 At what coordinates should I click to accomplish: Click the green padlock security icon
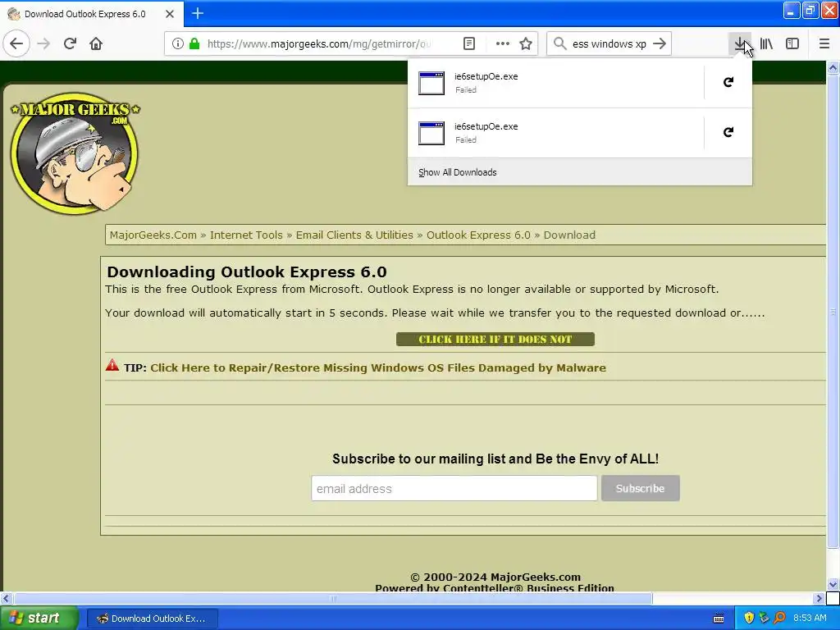coord(194,44)
